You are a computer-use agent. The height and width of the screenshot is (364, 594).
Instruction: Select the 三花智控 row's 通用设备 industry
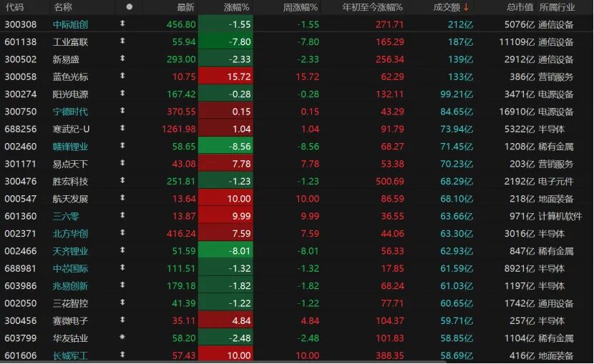[x=556, y=302]
